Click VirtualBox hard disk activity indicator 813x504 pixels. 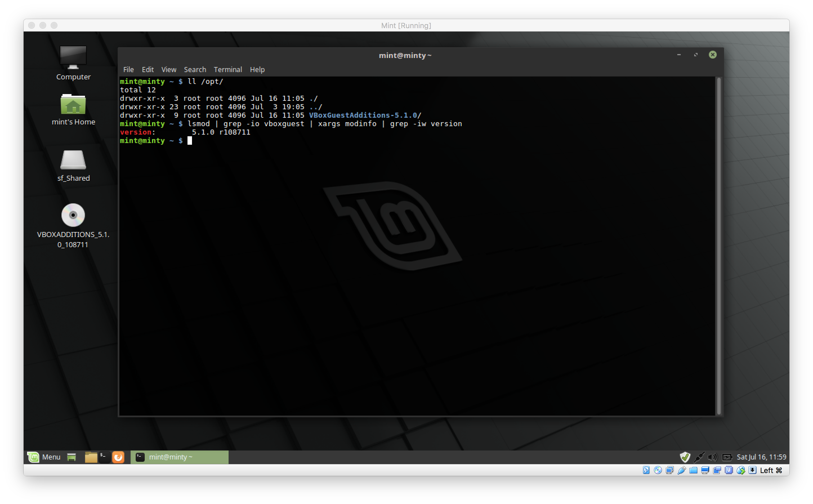click(646, 470)
